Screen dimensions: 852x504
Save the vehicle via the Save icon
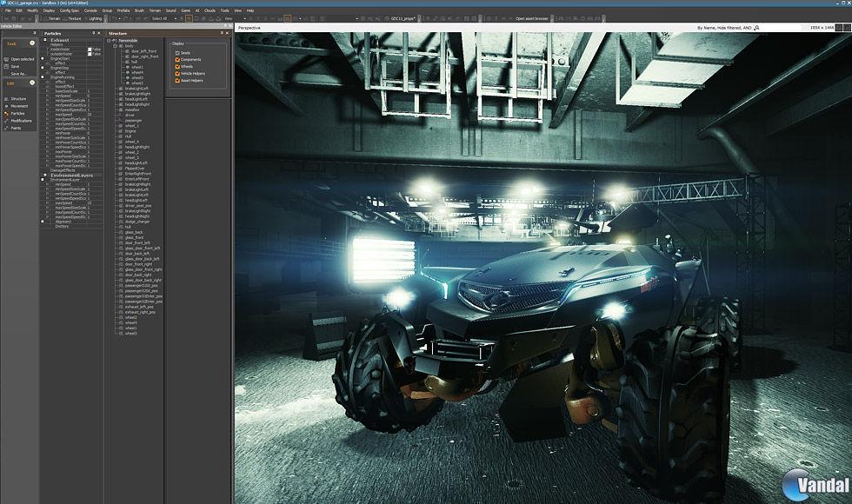[6, 66]
